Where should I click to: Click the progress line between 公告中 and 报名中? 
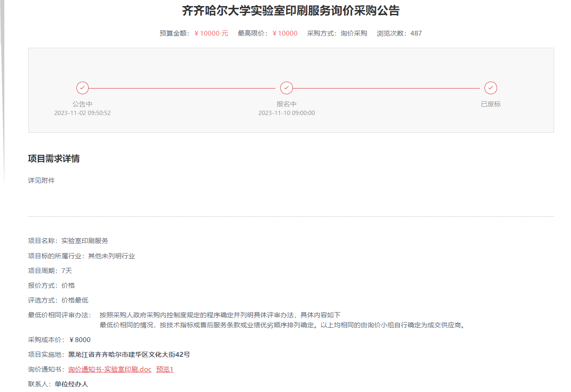(183, 88)
